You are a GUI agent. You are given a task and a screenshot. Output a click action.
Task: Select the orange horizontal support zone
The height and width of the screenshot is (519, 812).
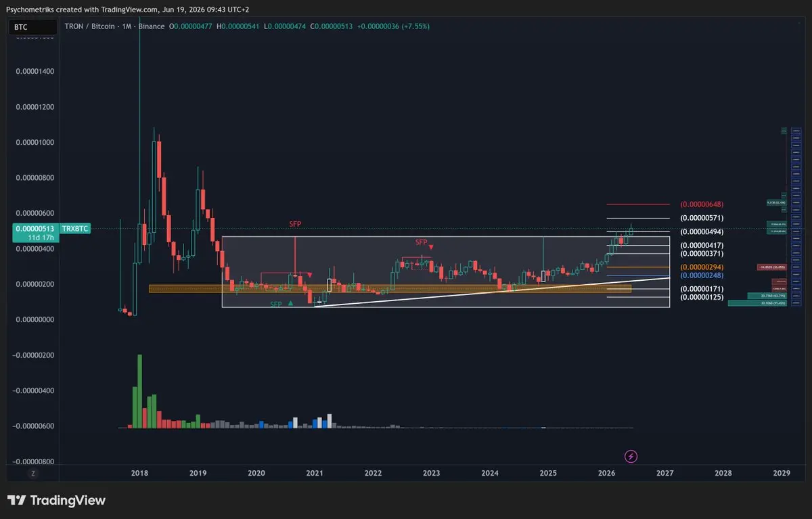[x=390, y=288]
